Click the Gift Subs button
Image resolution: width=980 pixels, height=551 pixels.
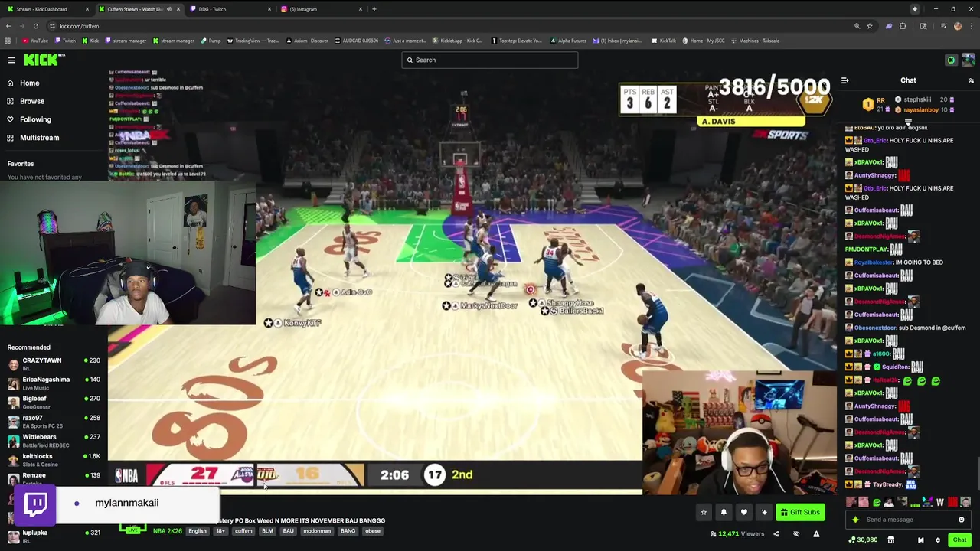tap(800, 512)
